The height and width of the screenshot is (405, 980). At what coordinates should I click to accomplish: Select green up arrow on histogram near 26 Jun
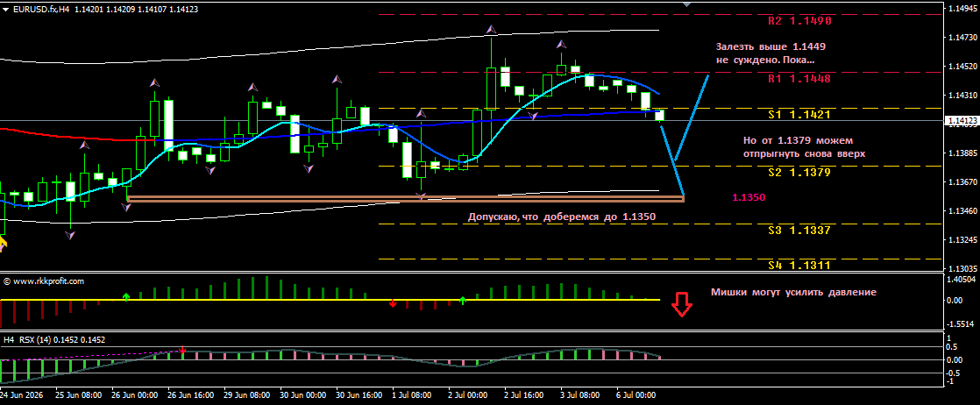point(126,296)
